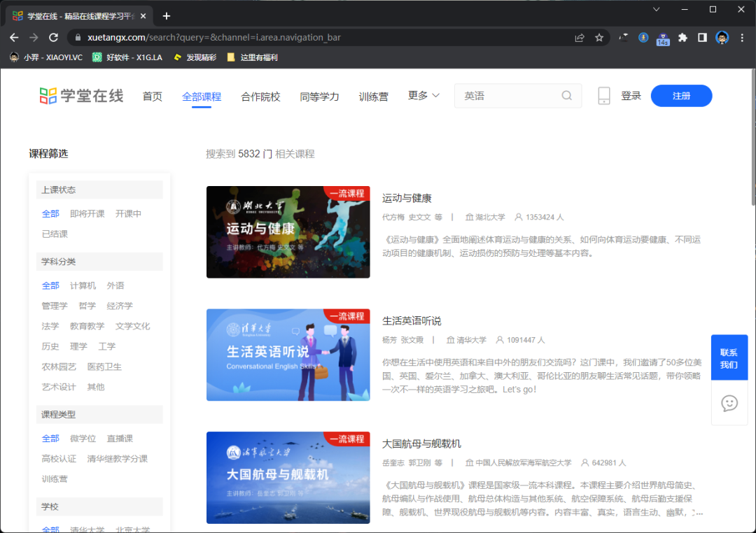Click the blue 注册 button

[681, 96]
